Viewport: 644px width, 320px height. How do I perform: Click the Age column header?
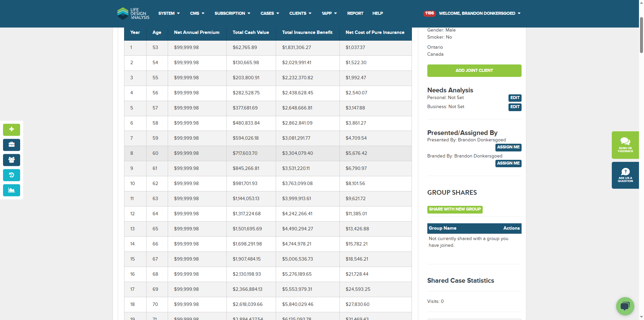click(x=157, y=33)
